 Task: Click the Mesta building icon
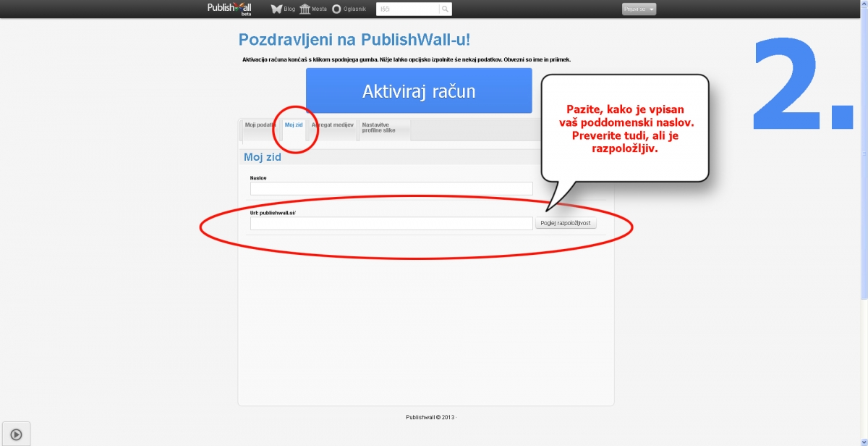tap(305, 9)
